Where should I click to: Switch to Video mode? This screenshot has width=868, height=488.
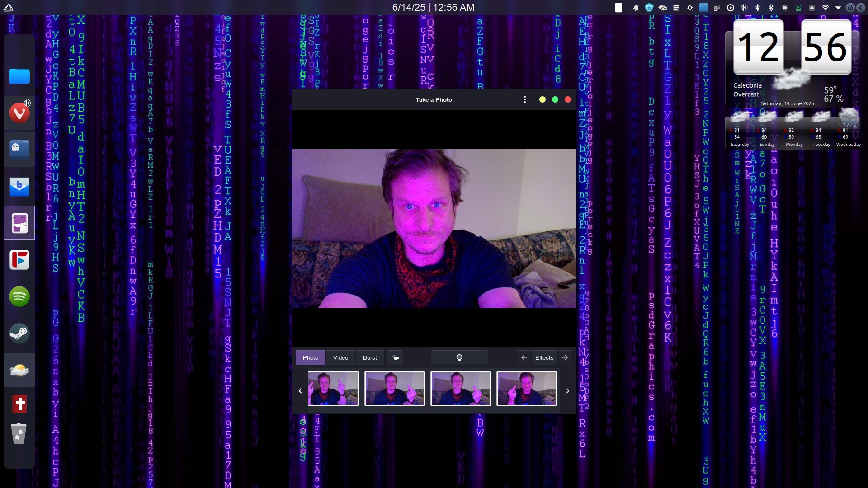tap(340, 357)
